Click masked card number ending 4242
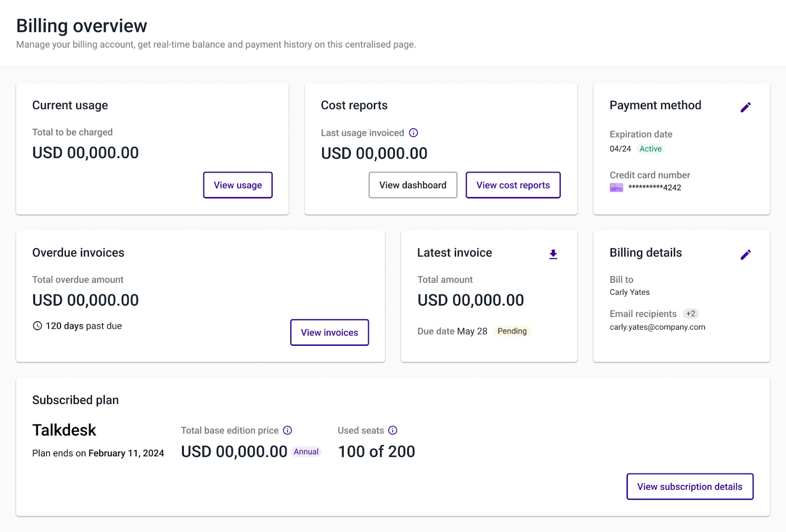Viewport: 786px width, 532px height. (x=655, y=187)
